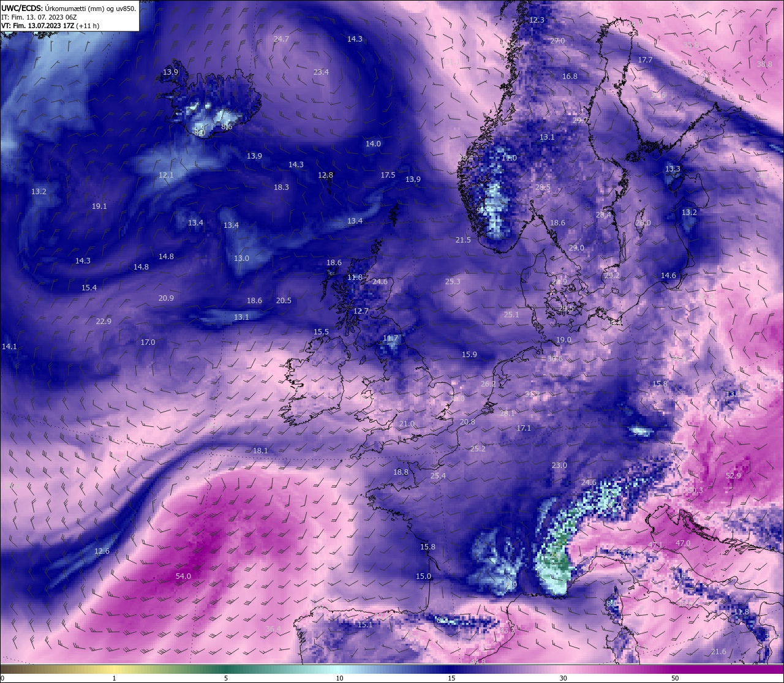Click the 19.1 value in the west Atlantic
784x683 pixels.
pos(99,206)
